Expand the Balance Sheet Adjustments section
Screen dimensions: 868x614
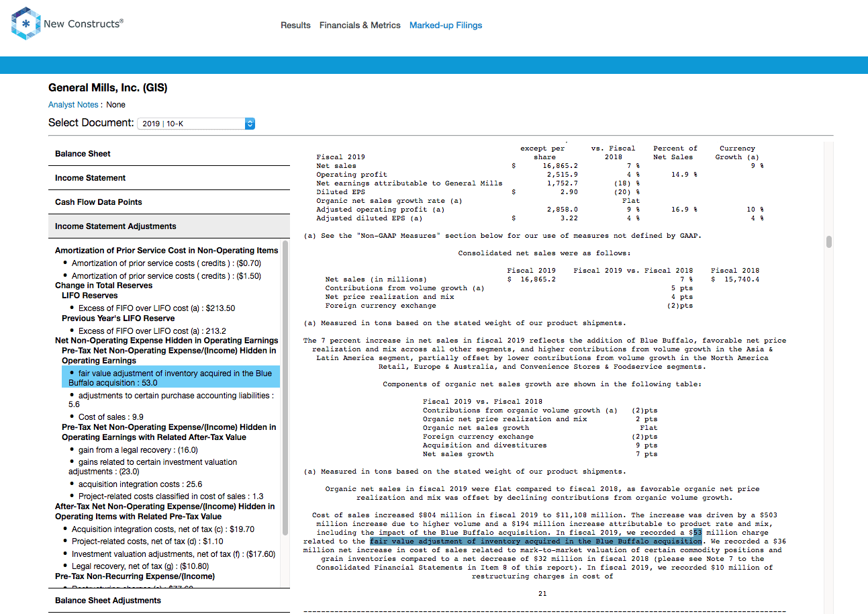(169, 601)
